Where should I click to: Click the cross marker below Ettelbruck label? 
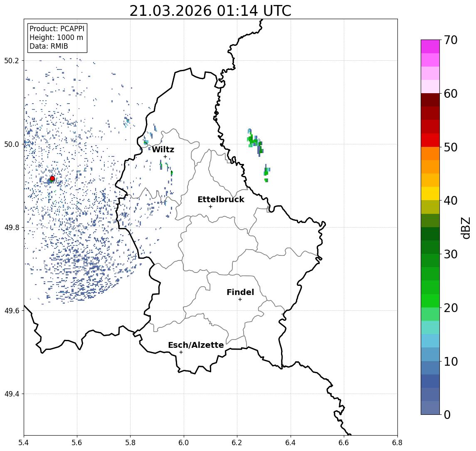tap(210, 206)
